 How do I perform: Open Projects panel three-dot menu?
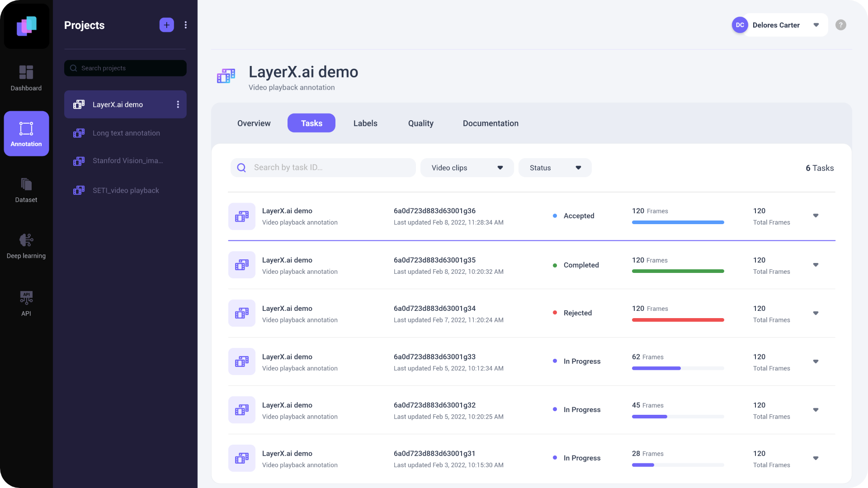click(x=185, y=25)
